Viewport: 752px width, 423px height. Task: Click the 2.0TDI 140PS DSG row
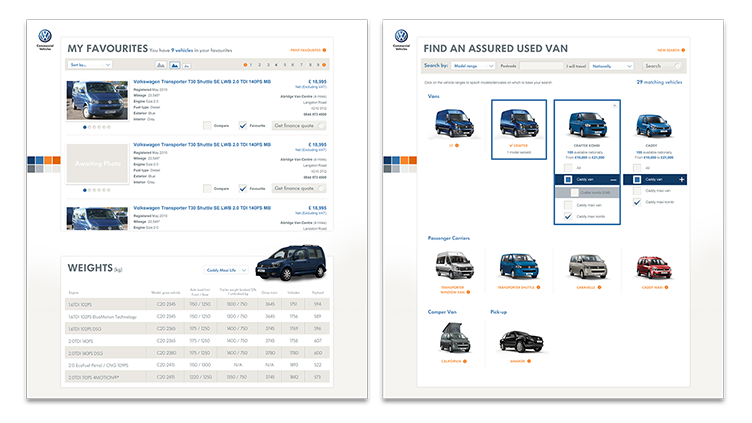[197, 353]
